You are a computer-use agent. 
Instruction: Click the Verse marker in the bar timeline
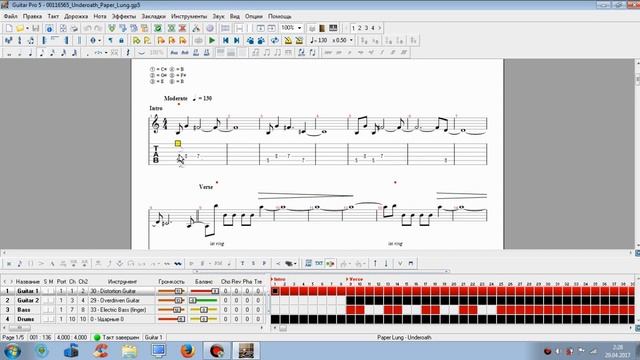356,279
